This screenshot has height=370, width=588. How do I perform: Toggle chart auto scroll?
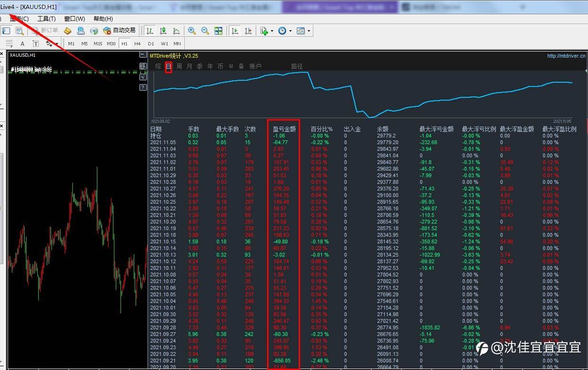tap(234, 31)
